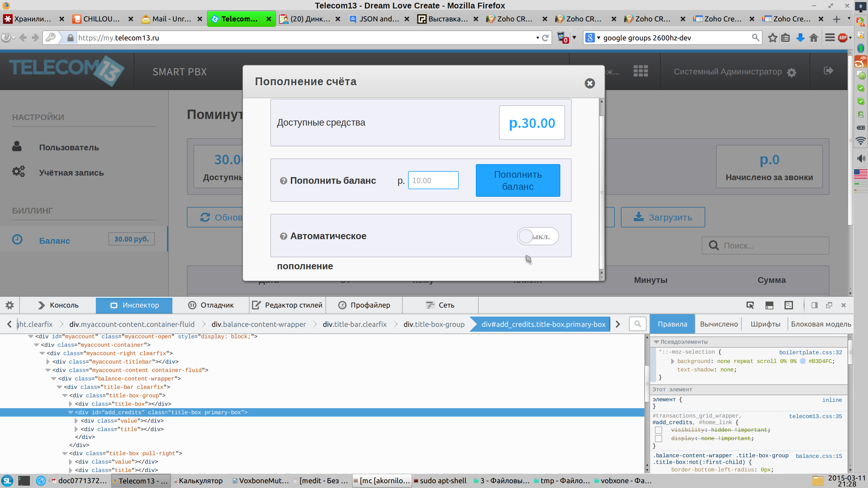This screenshot has height=488, width=868.
Task: Click the help icon next to Автоматическое
Action: (283, 236)
